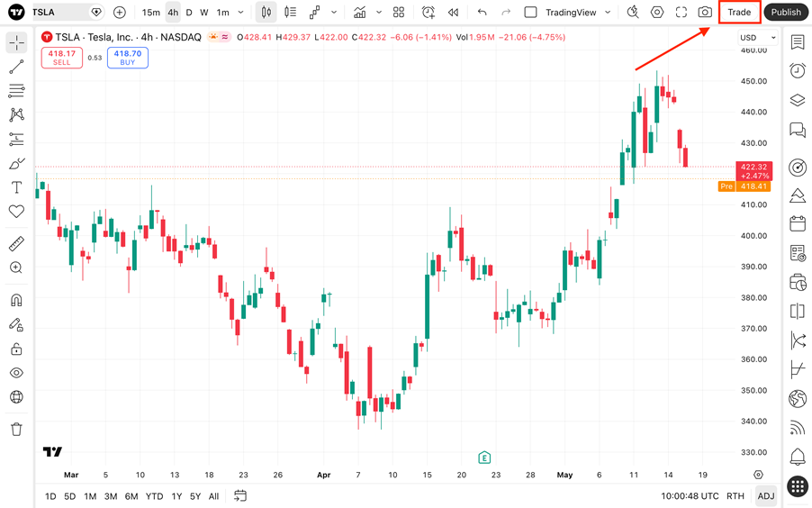Open the layout setup square icon
The width and height of the screenshot is (812, 508).
click(x=530, y=12)
